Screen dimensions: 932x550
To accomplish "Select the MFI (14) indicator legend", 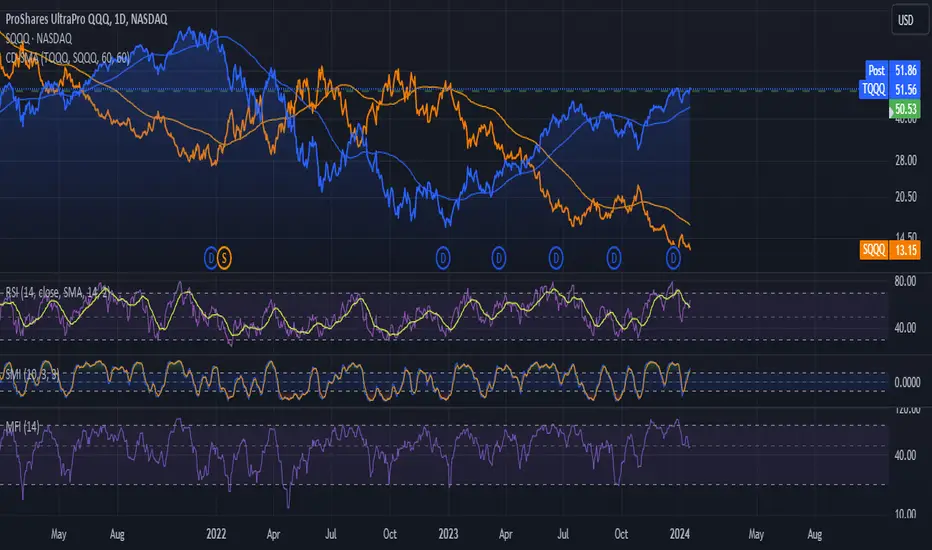I will coord(23,426).
